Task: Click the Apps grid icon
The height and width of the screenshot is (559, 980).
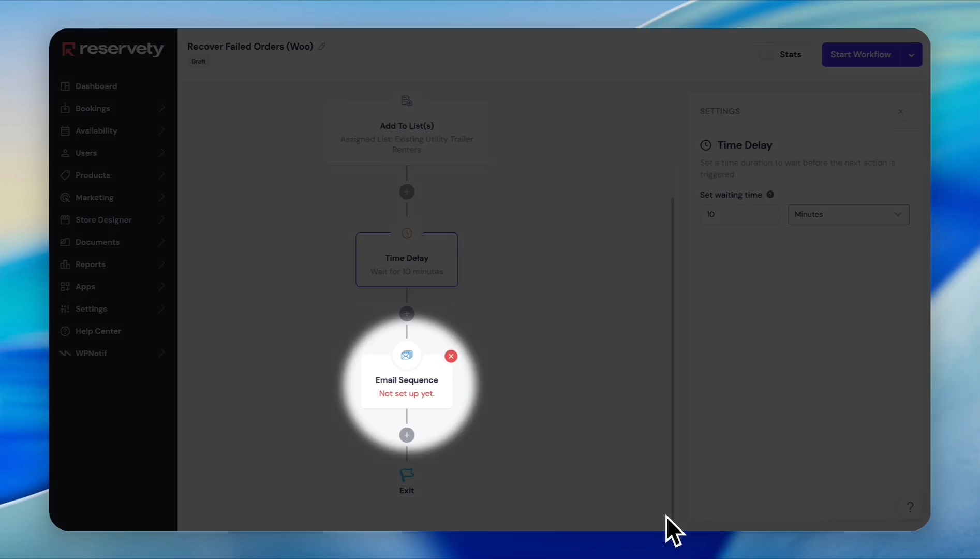Action: pos(65,286)
